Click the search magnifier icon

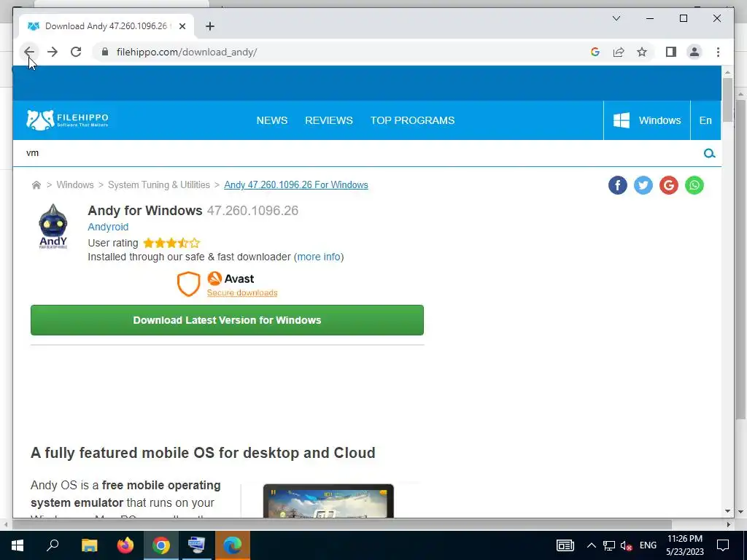709,153
